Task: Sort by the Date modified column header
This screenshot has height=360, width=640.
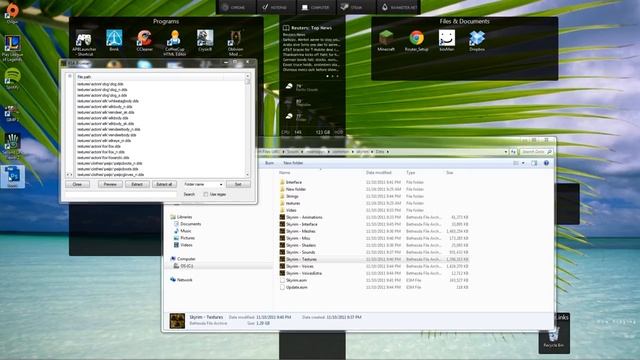Action: point(379,173)
